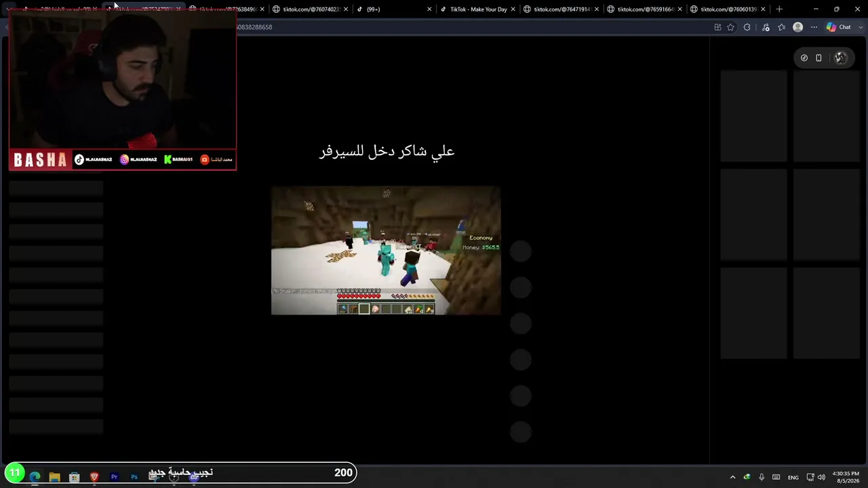Open the tiktok.com/@76591664 tab
868x488 pixels.
point(644,9)
